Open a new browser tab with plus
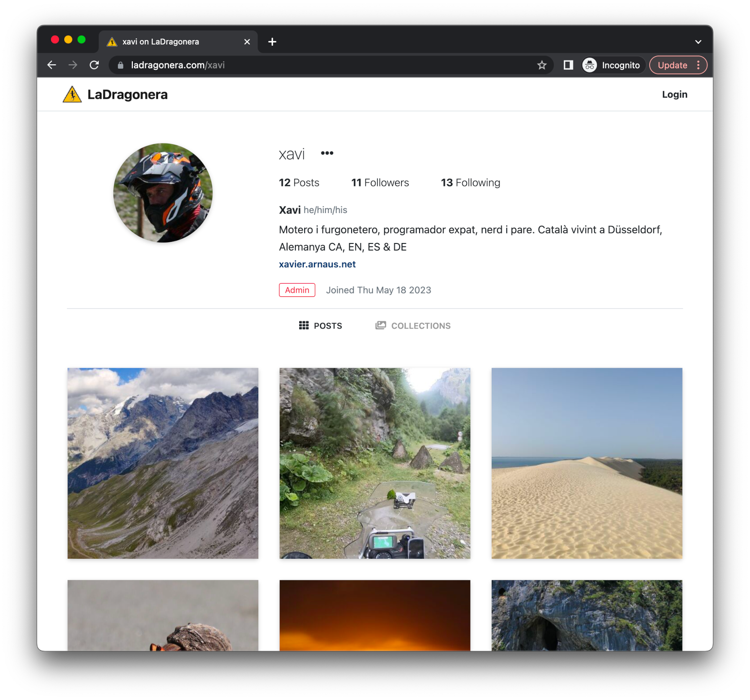 272,42
